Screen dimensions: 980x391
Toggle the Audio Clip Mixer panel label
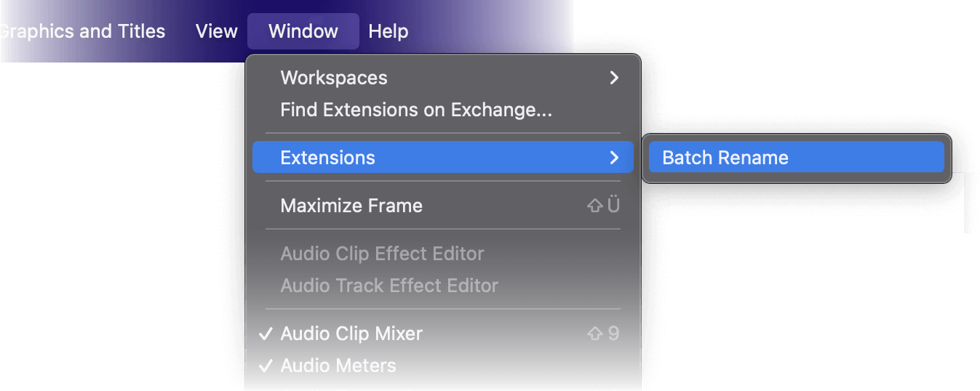click(351, 334)
